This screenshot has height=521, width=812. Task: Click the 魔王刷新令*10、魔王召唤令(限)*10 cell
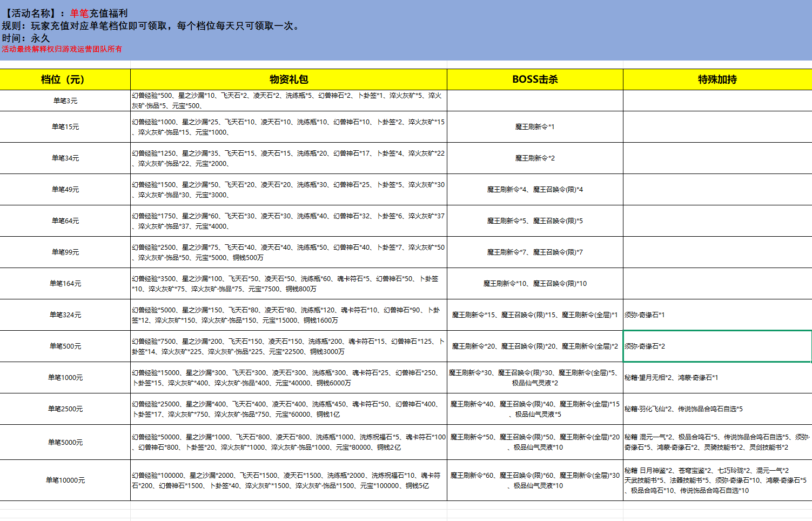tap(535, 283)
